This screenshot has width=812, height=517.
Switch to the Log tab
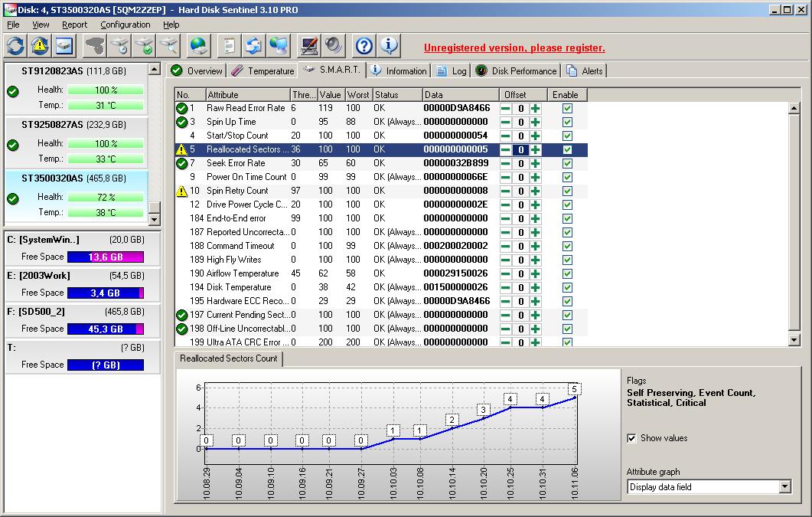point(452,71)
